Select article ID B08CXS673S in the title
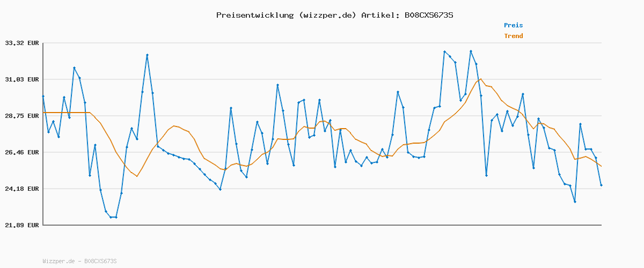644x268 pixels. [x=428, y=15]
